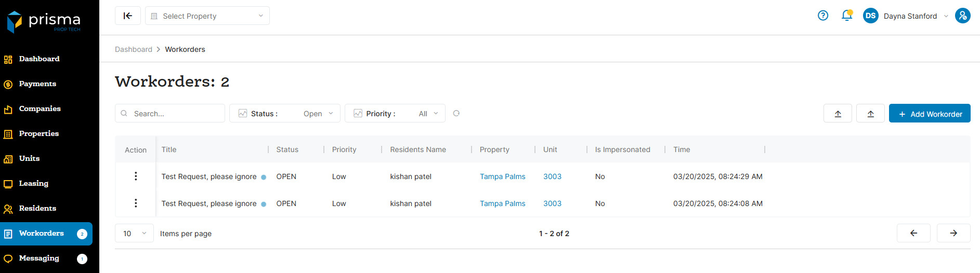Image resolution: width=980 pixels, height=273 pixels.
Task: Open Messaging in the sidebar
Action: [x=39, y=258]
